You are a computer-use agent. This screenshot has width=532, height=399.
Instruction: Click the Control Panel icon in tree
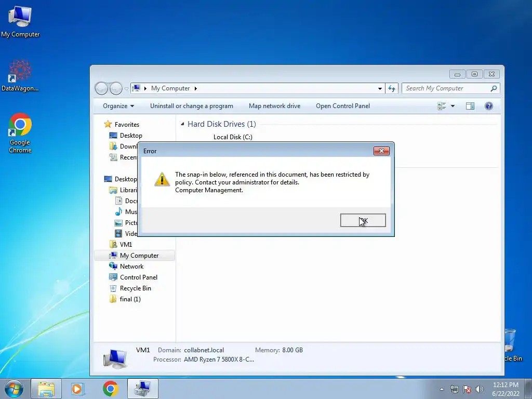[113, 277]
